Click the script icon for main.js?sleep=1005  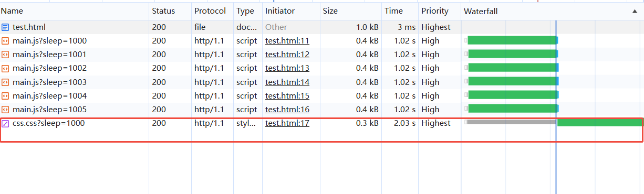tap(5, 110)
